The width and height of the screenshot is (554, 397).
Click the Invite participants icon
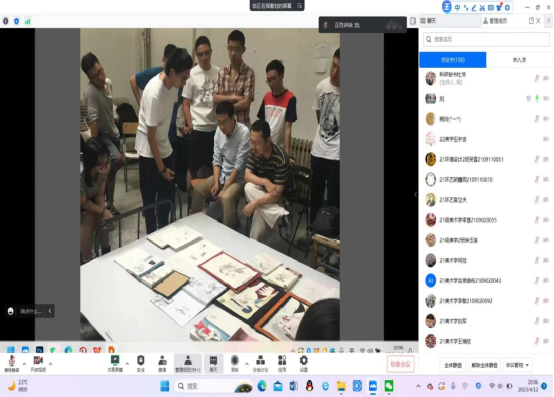coord(162,364)
